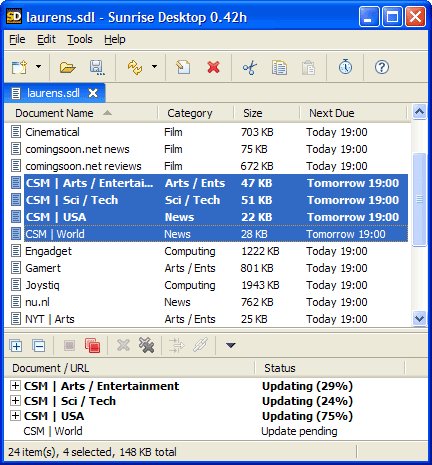Viewport: 432px width, 465px height.
Task: Click the collapse all minus icon
Action: (39, 346)
